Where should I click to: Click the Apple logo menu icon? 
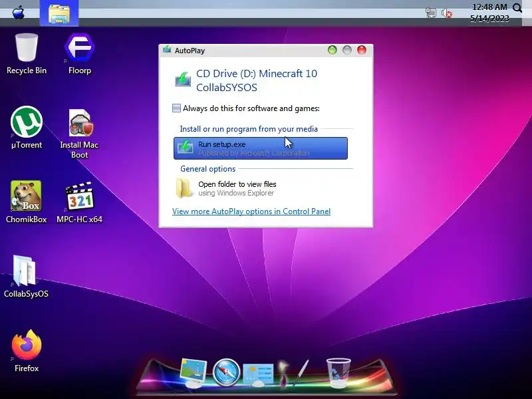click(x=19, y=13)
